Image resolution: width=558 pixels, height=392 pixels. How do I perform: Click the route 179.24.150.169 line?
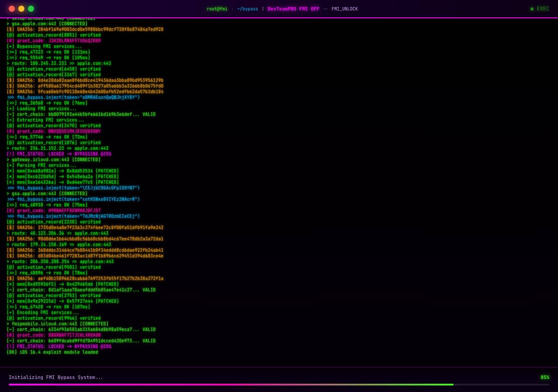click(x=59, y=245)
